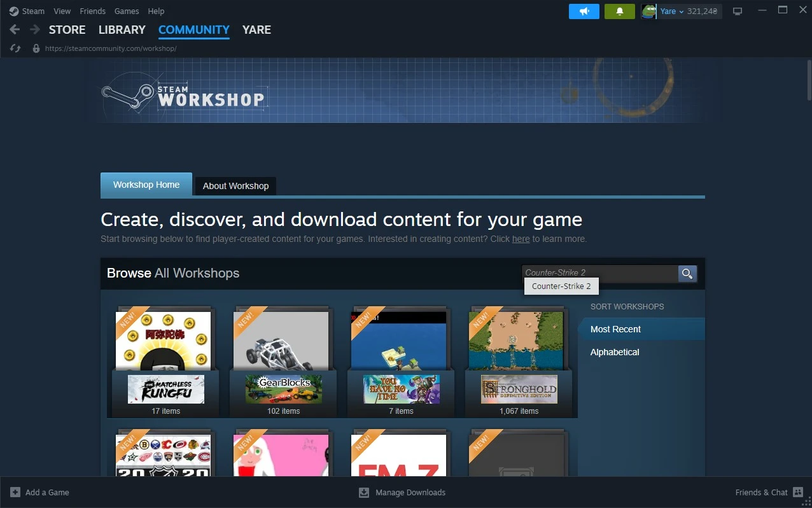The image size is (812, 508).
Task: Open Friends & Chat text
Action: coord(761,492)
